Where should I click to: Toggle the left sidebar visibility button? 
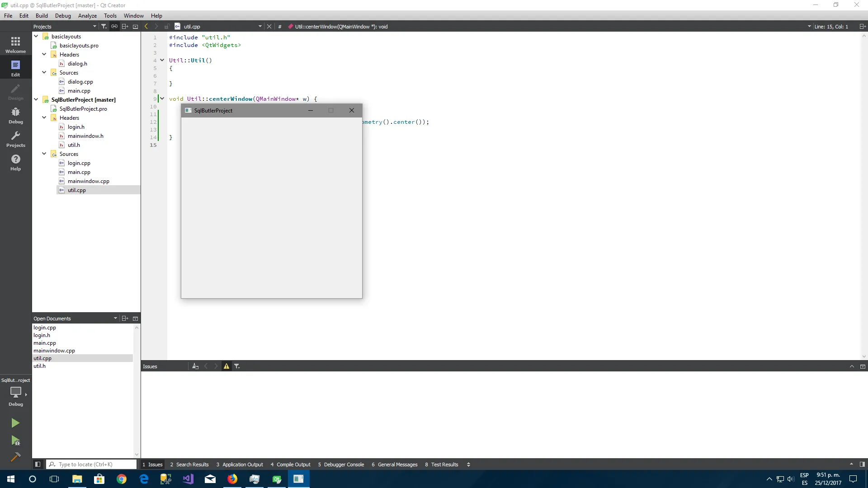[38, 464]
